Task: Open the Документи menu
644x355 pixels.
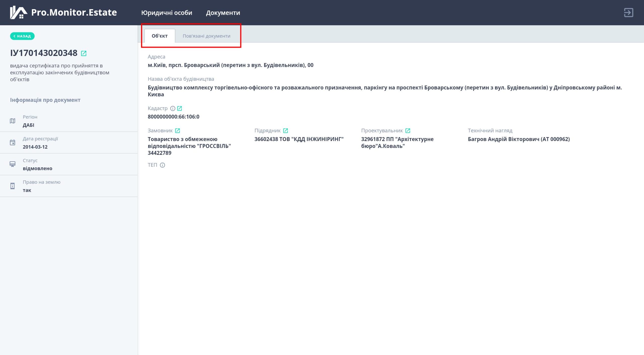Action: click(223, 12)
